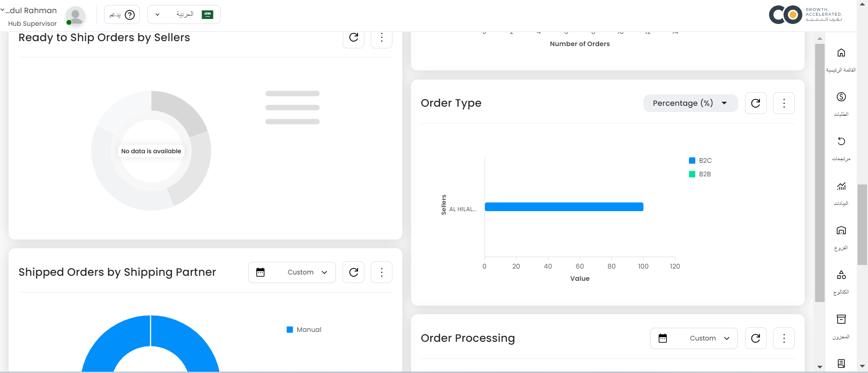The height and width of the screenshot is (373, 868).
Task: Expand the Percentage (%) dropdown
Action: tap(690, 103)
